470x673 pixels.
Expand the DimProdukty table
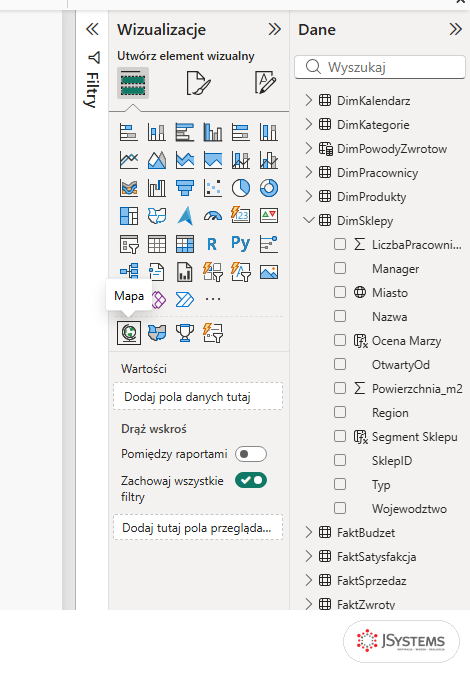[x=308, y=197]
